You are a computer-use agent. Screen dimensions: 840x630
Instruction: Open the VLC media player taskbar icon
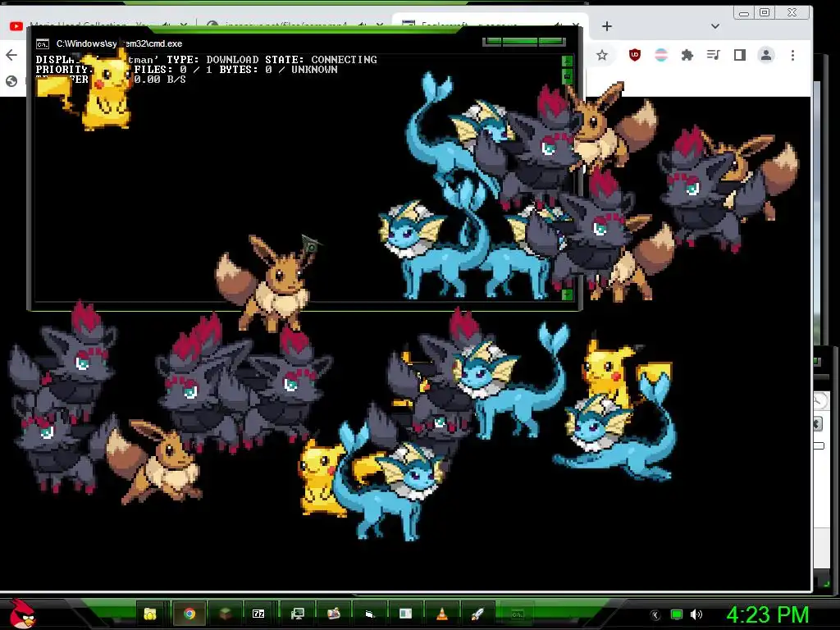[442, 614]
